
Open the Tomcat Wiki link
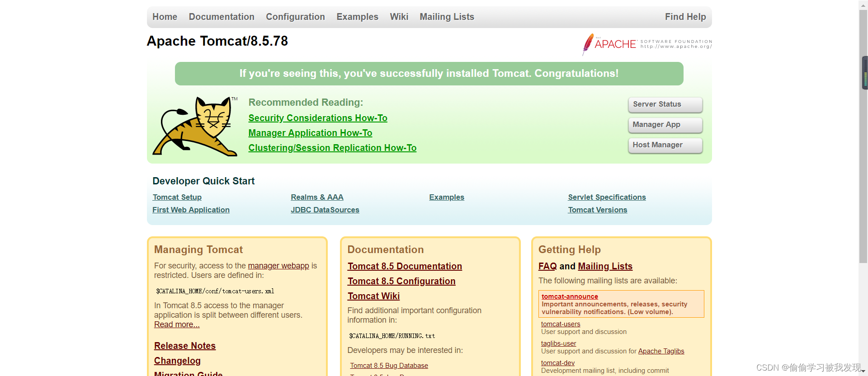point(373,296)
